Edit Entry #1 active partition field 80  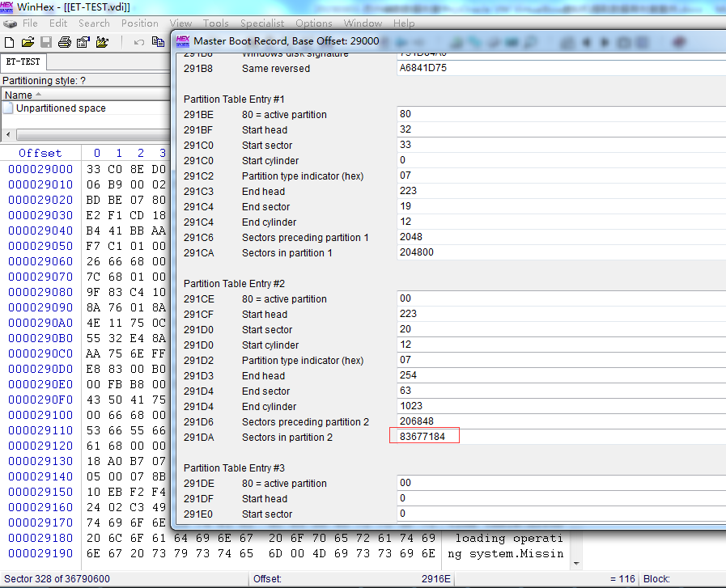(x=561, y=114)
